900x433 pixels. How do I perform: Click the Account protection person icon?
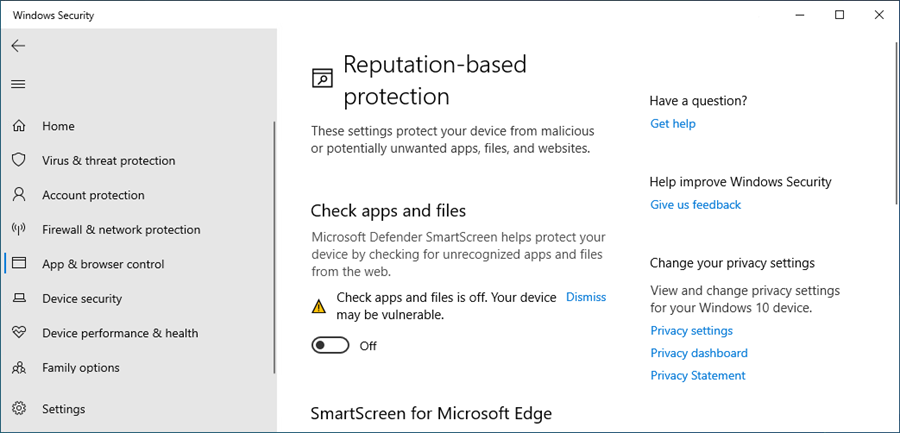point(18,195)
